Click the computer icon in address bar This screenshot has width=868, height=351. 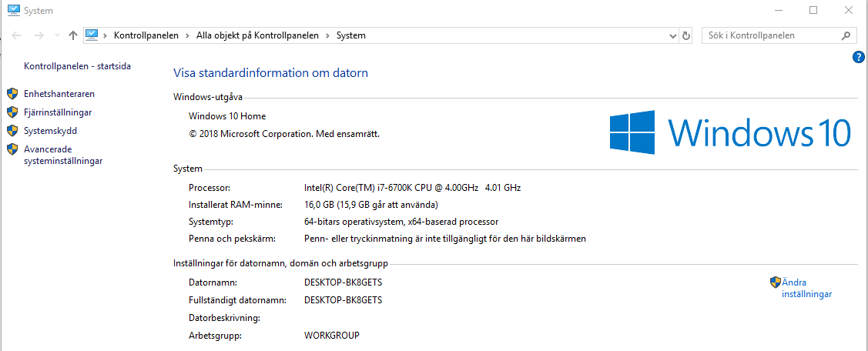point(92,35)
